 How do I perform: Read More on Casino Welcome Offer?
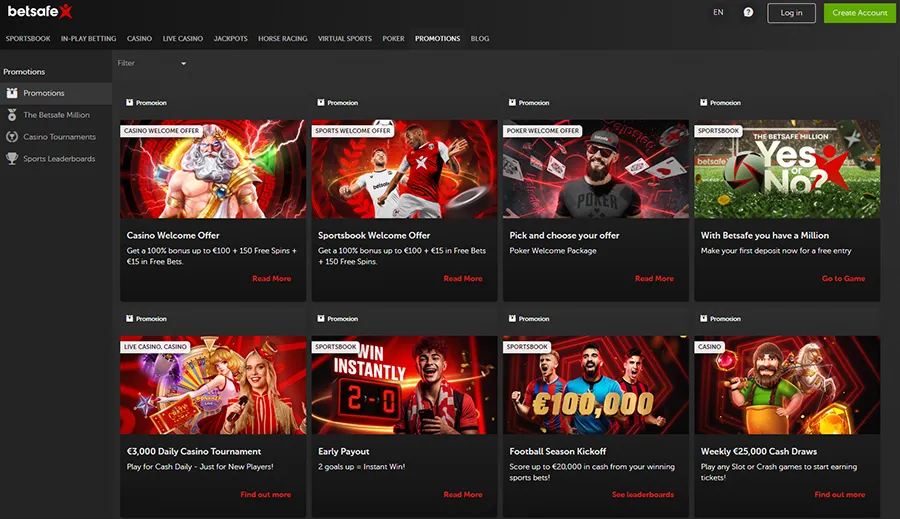(x=271, y=278)
